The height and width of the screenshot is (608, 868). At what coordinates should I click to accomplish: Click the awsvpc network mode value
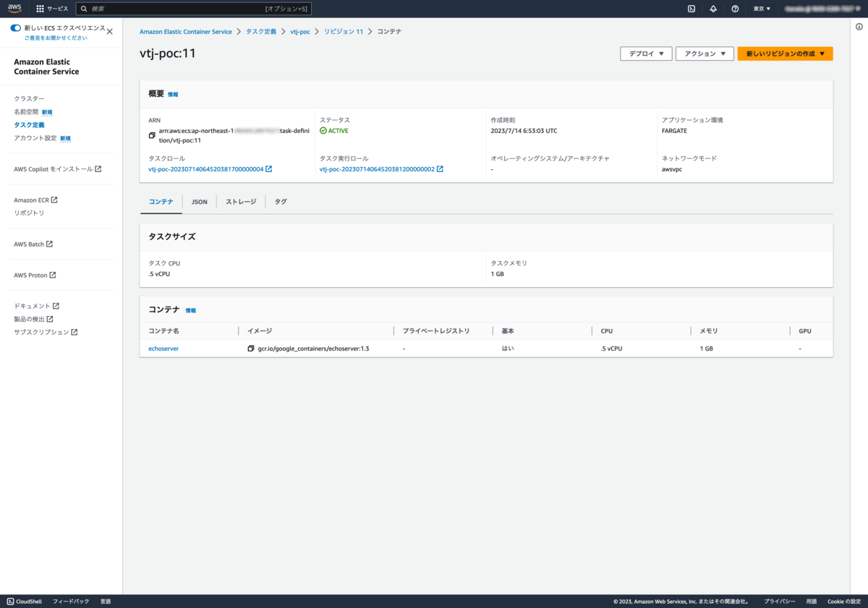point(673,169)
